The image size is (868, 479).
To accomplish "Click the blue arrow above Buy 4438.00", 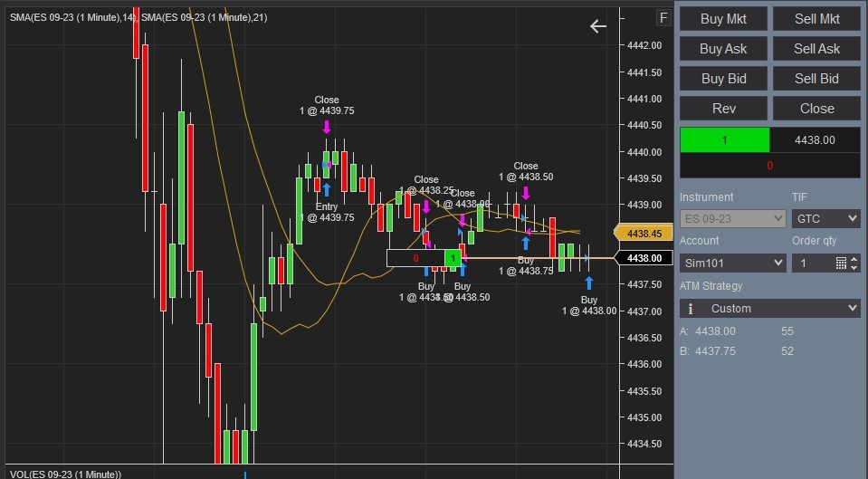I will tap(589, 283).
